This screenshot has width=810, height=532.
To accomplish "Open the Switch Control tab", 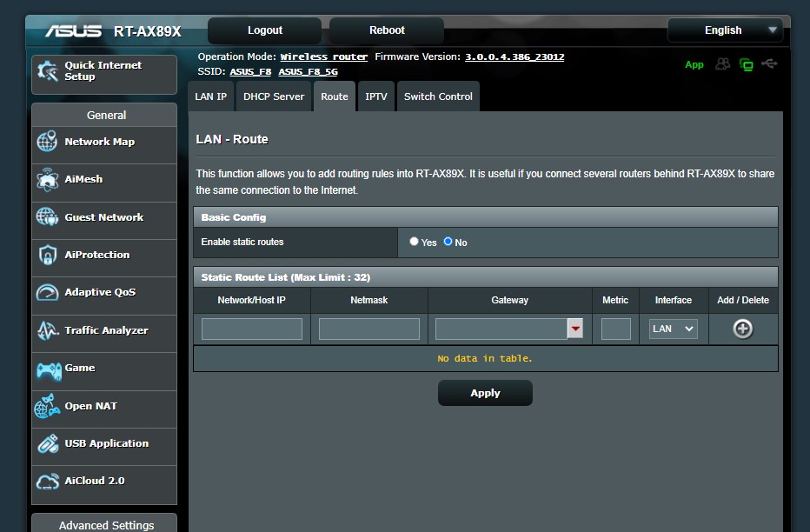I will pyautogui.click(x=438, y=96).
